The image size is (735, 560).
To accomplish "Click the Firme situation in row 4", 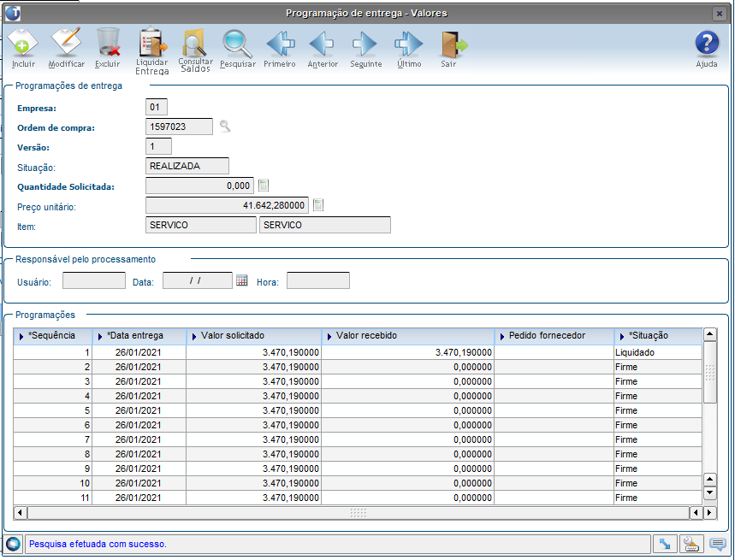I will (x=658, y=396).
